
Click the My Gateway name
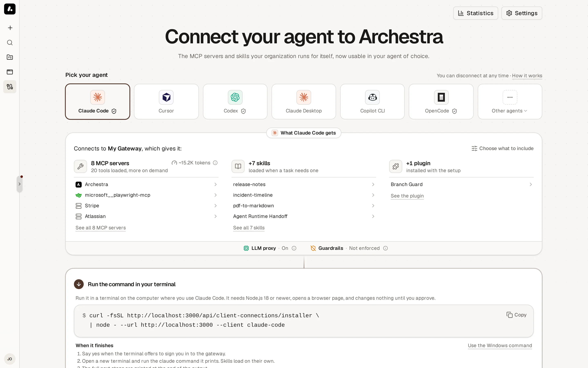coord(125,149)
